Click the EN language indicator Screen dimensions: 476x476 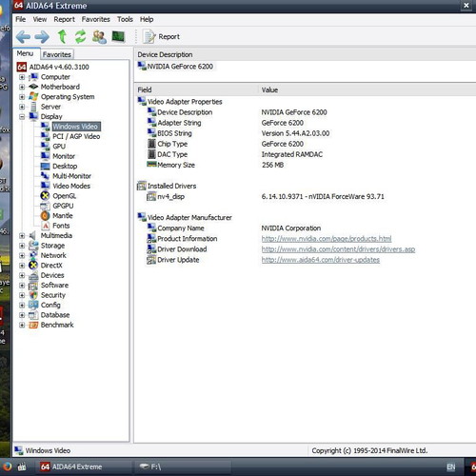pyautogui.click(x=451, y=467)
